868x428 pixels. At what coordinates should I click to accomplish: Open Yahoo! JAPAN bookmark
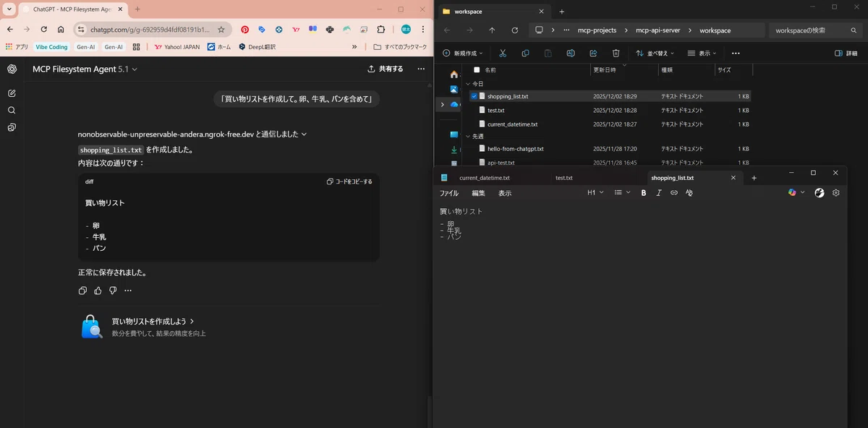(x=176, y=47)
